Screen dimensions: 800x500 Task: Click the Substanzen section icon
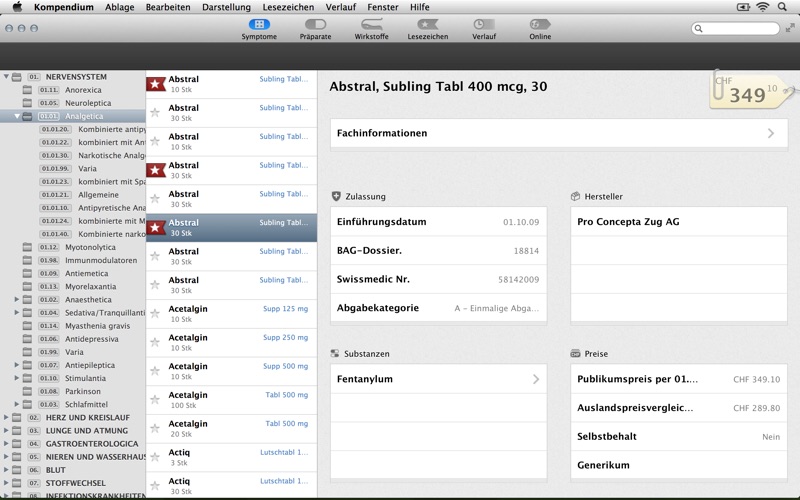[335, 353]
